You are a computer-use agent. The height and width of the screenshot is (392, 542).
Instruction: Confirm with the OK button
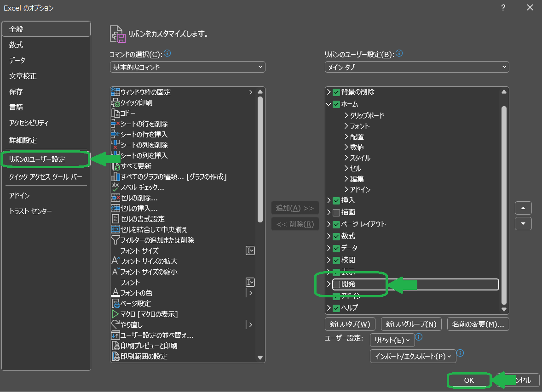pos(469,380)
